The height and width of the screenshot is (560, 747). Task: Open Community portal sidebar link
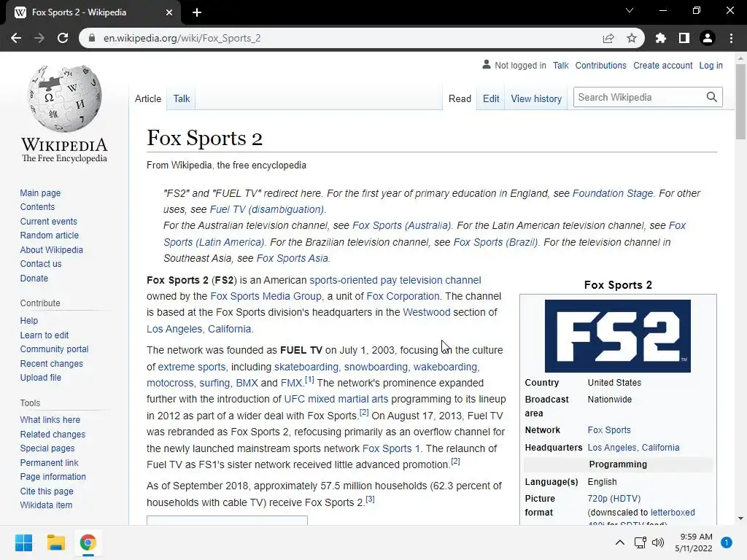tap(54, 349)
